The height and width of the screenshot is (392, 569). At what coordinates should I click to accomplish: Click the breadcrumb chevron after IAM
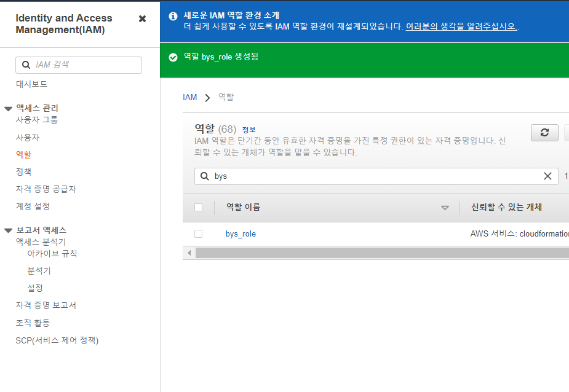(207, 98)
